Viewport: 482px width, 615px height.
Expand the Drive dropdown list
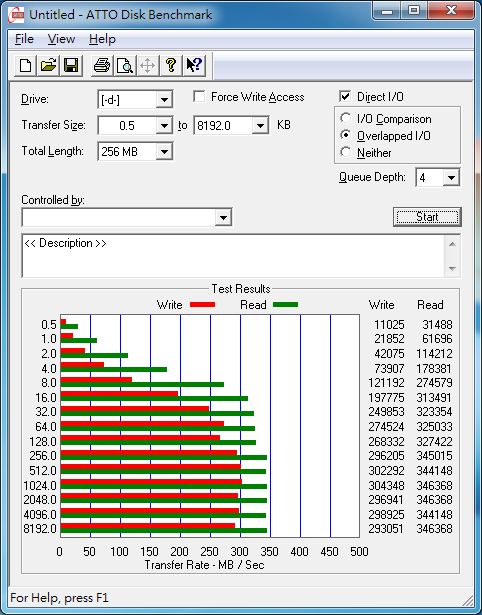164,100
